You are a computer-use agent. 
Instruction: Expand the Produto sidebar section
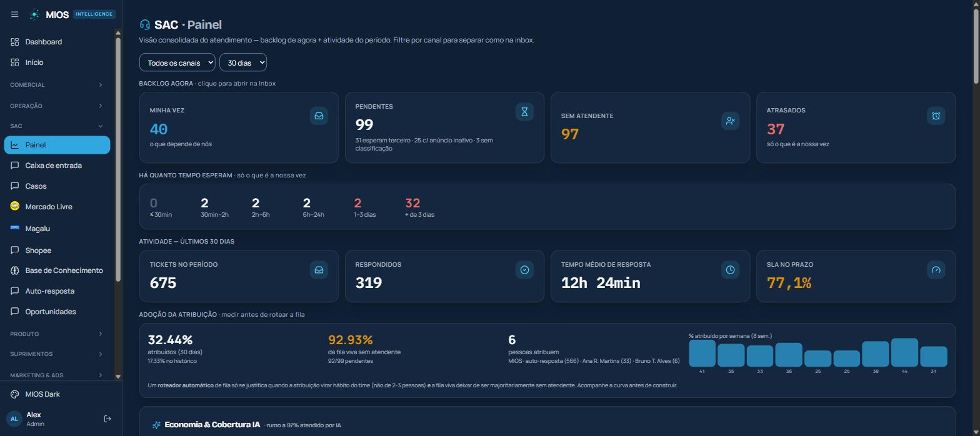click(57, 334)
